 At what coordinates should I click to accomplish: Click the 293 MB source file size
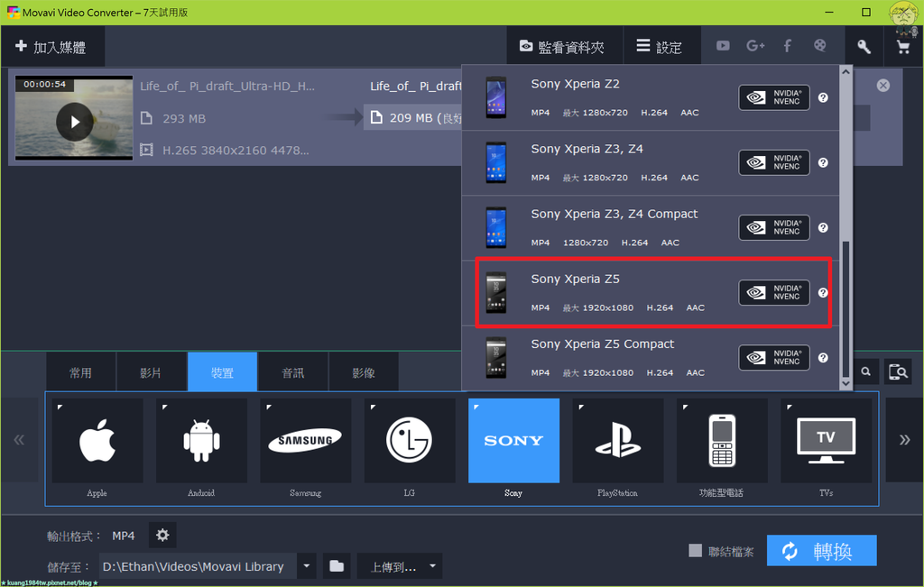pos(184,118)
